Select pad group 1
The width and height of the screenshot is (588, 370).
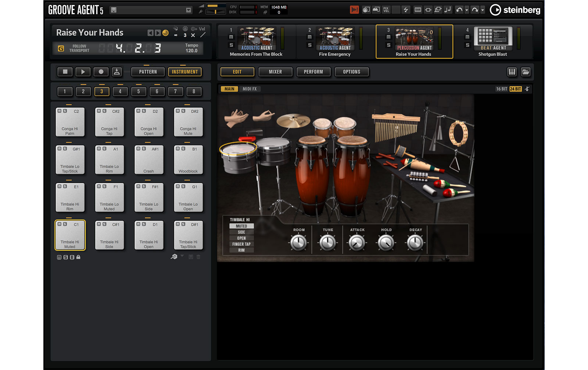tap(65, 91)
